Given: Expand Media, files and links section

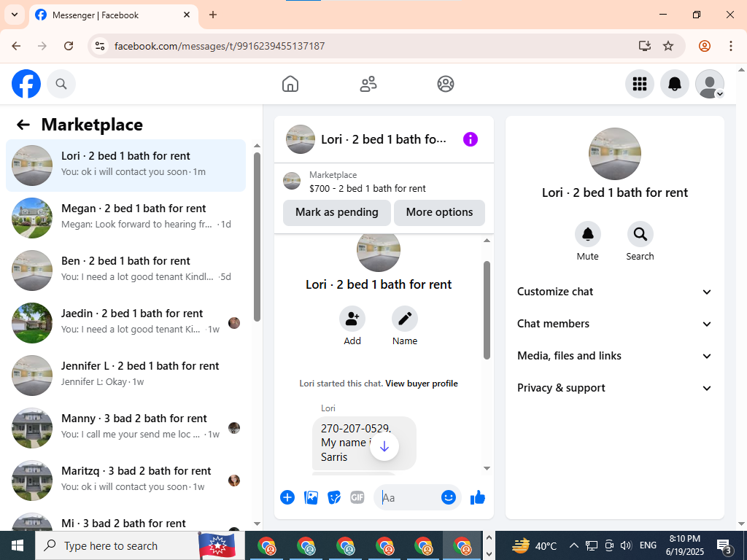Looking at the screenshot, I should tap(614, 356).
